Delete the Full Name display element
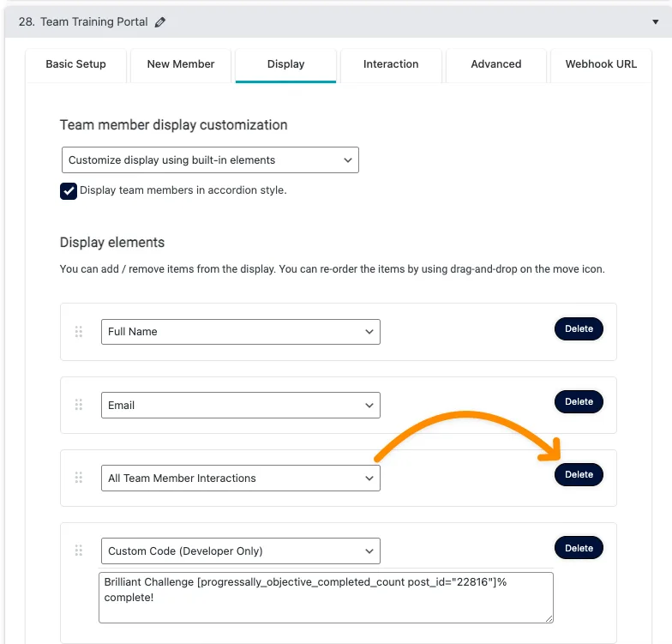 579,328
